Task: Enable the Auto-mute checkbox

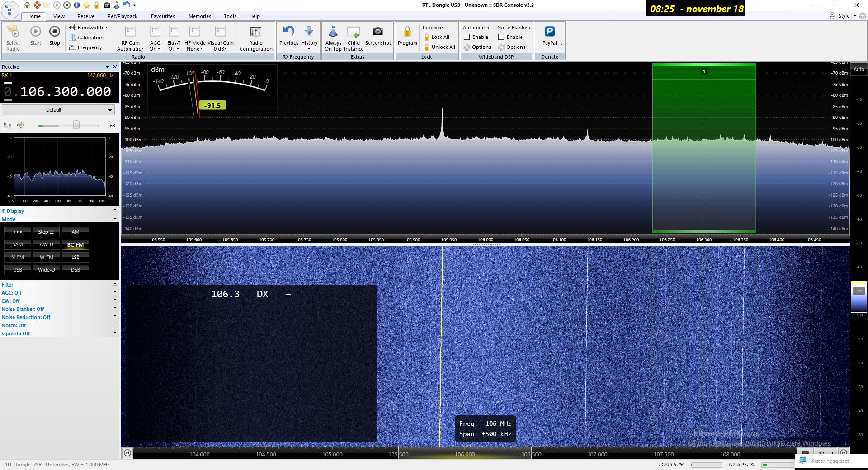Action: pos(467,37)
